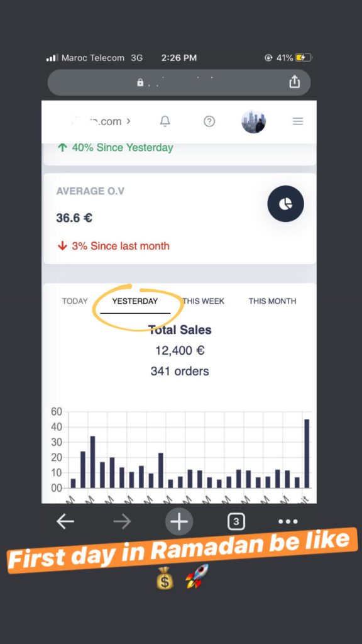Screen dimensions: 362x644
Task: Expand the store domain chevron
Action: tap(128, 121)
